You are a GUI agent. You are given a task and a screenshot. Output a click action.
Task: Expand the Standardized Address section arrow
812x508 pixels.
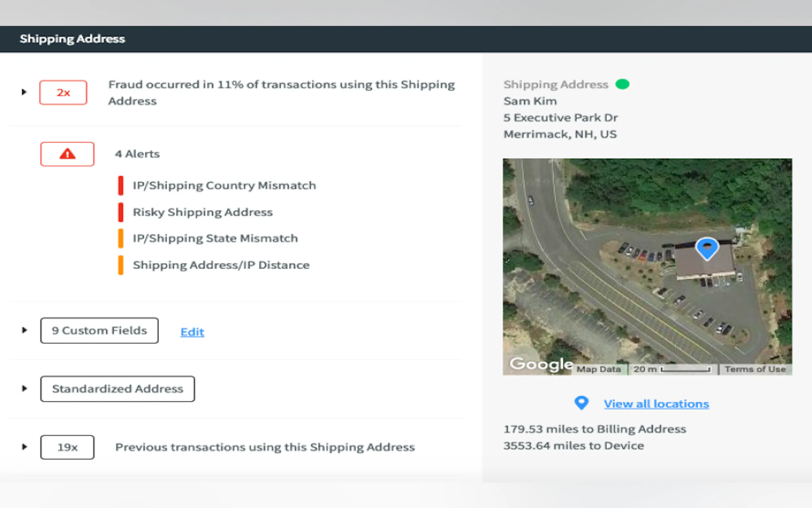[24, 389]
